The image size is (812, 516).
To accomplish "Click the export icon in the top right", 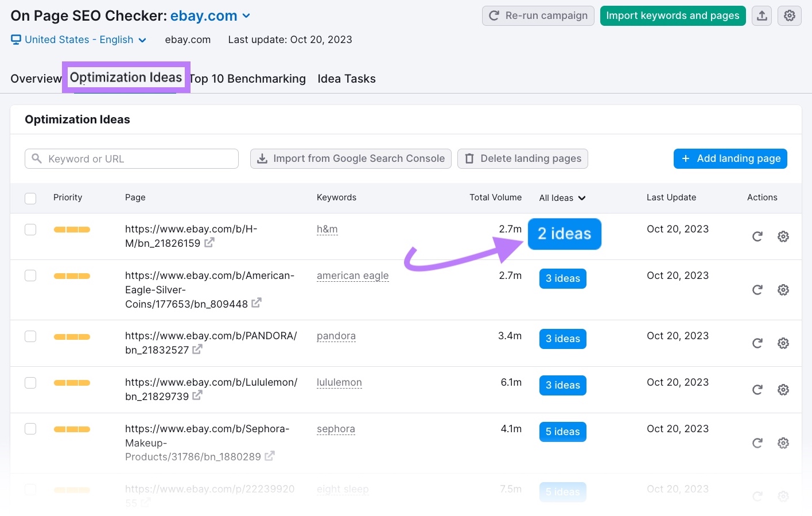I will coord(762,15).
